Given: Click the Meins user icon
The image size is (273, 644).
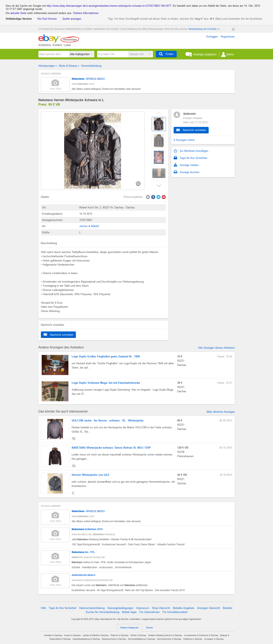Looking at the screenshot, I should 223,54.
